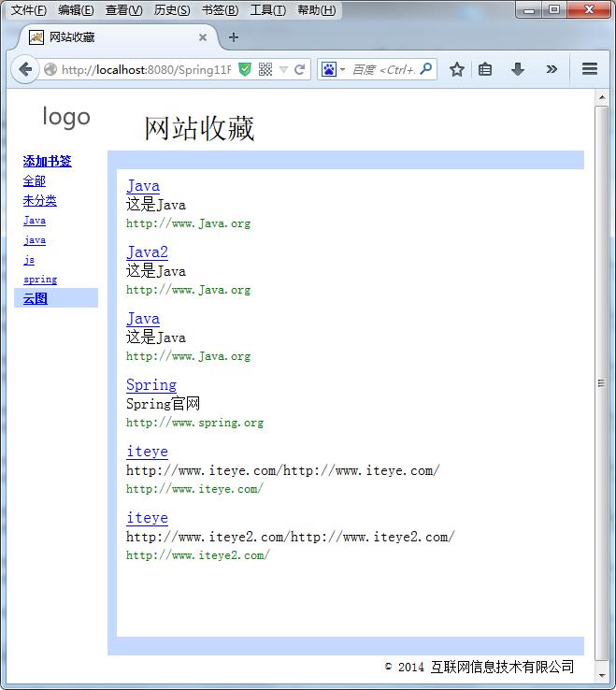The width and height of the screenshot is (616, 690).
Task: Open the hamburger main menu
Action: (590, 68)
